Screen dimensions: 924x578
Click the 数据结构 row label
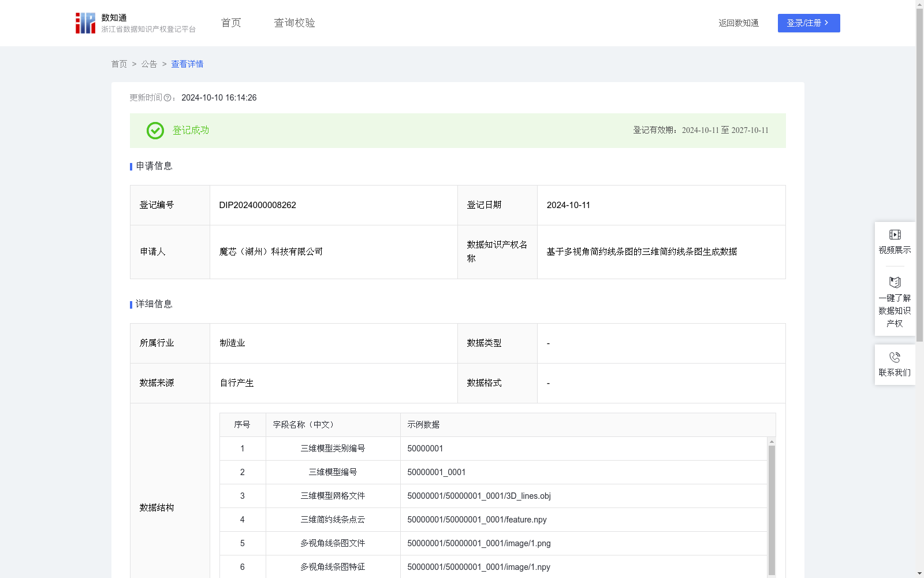(157, 508)
